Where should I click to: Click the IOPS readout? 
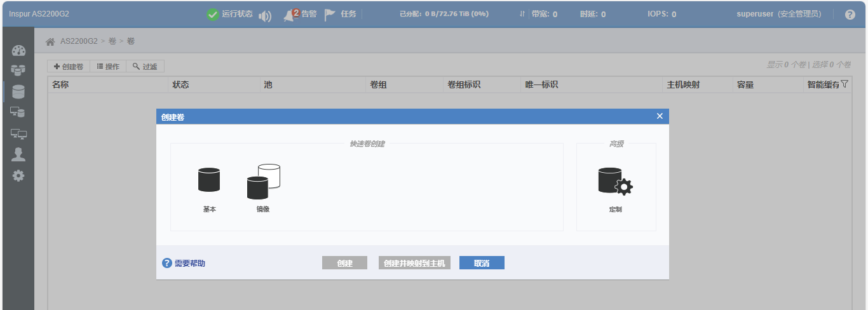click(x=661, y=14)
